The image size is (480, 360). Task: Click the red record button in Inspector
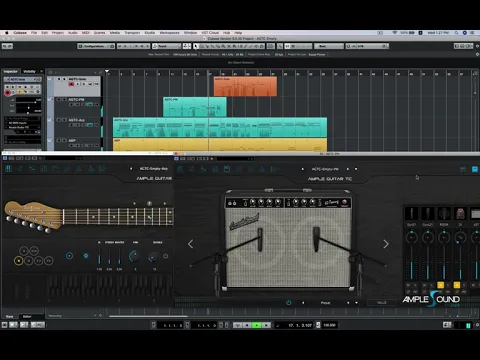coord(7,93)
